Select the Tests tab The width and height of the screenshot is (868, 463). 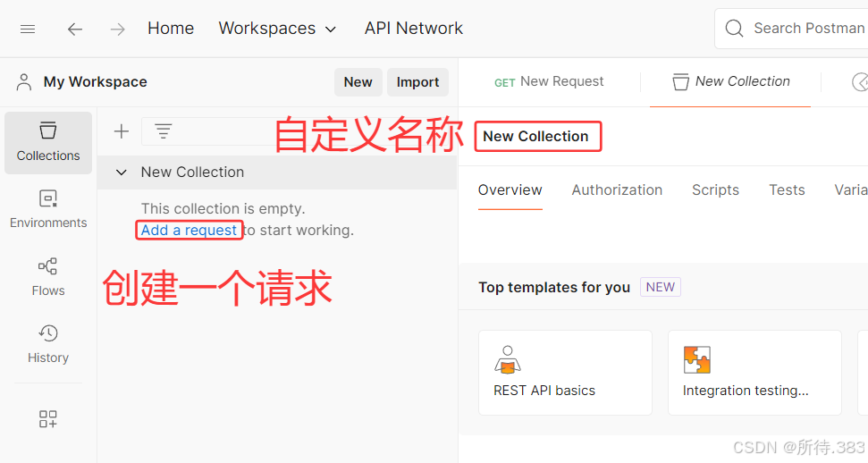coord(787,190)
